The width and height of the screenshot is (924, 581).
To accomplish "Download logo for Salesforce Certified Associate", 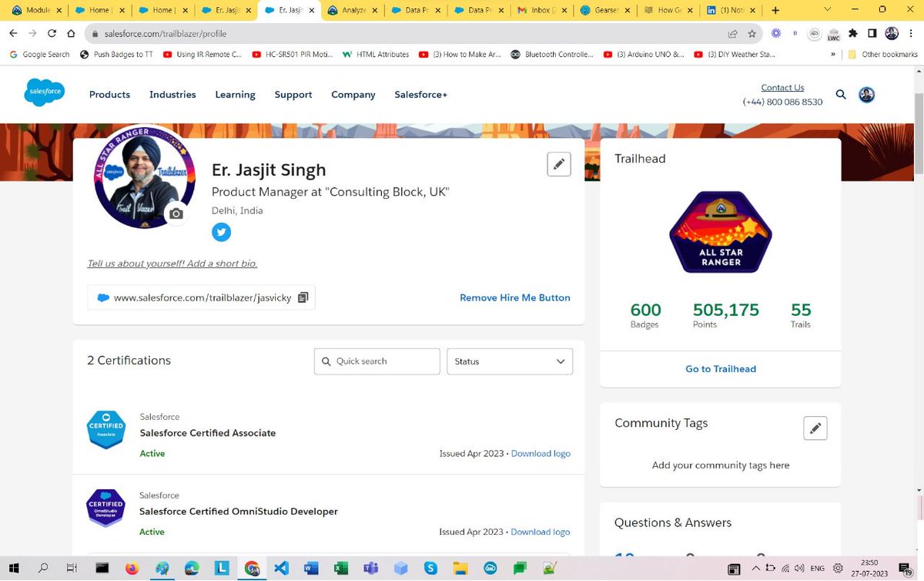I will [x=541, y=454].
